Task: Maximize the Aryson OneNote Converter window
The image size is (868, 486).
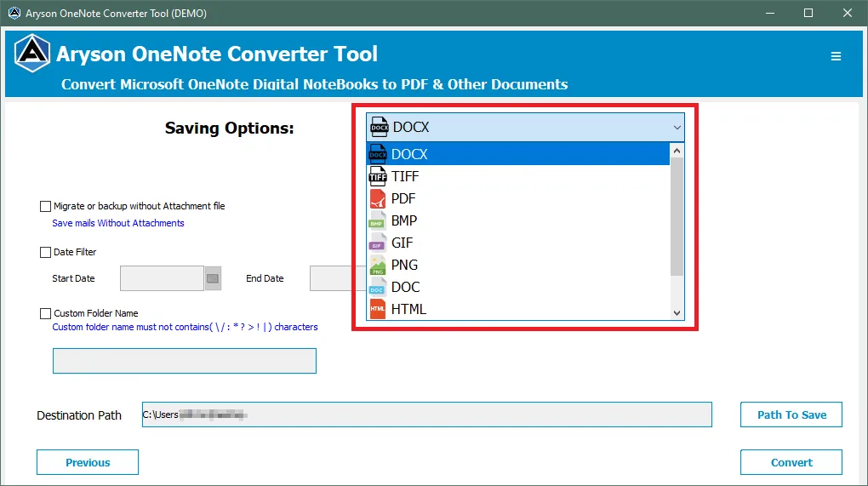Action: point(808,13)
